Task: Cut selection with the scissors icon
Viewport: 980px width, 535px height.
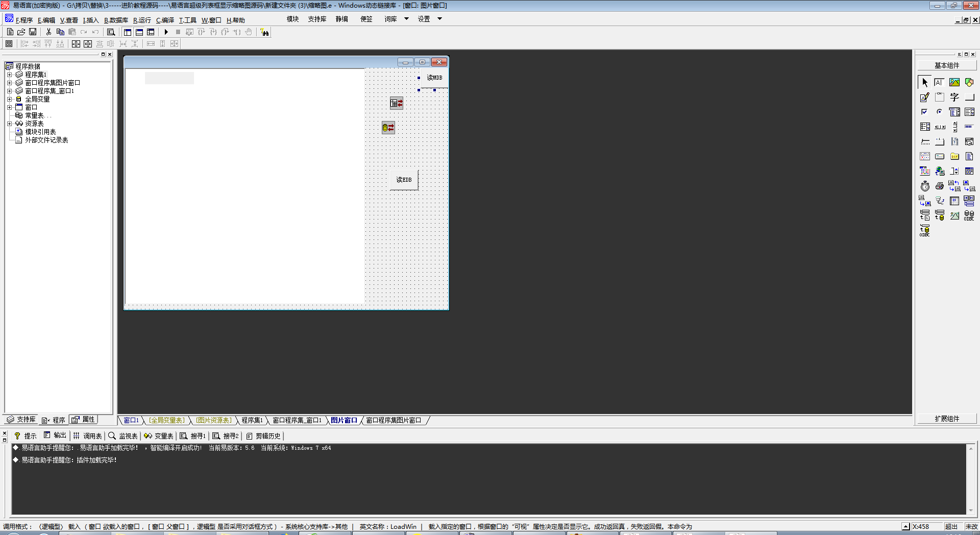Action: (48, 32)
